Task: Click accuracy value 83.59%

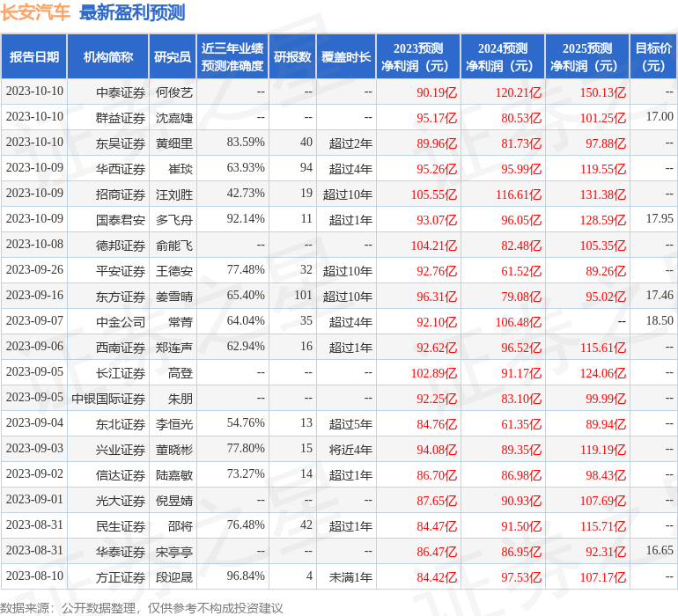Action: click(x=246, y=143)
